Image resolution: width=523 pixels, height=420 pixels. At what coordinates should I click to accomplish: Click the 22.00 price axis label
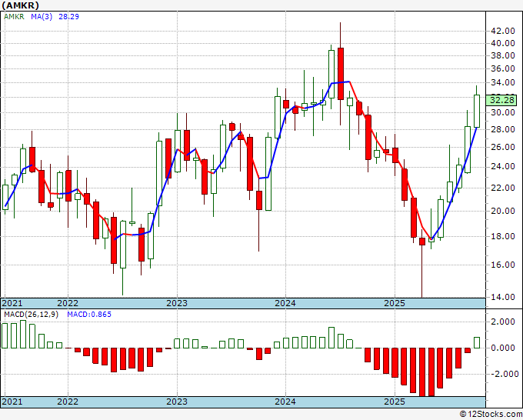(x=503, y=188)
